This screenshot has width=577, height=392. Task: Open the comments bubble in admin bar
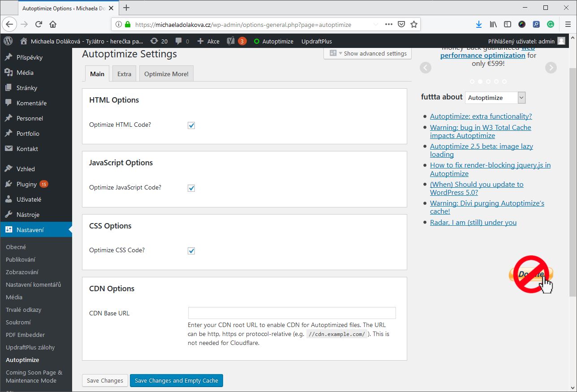[182, 41]
